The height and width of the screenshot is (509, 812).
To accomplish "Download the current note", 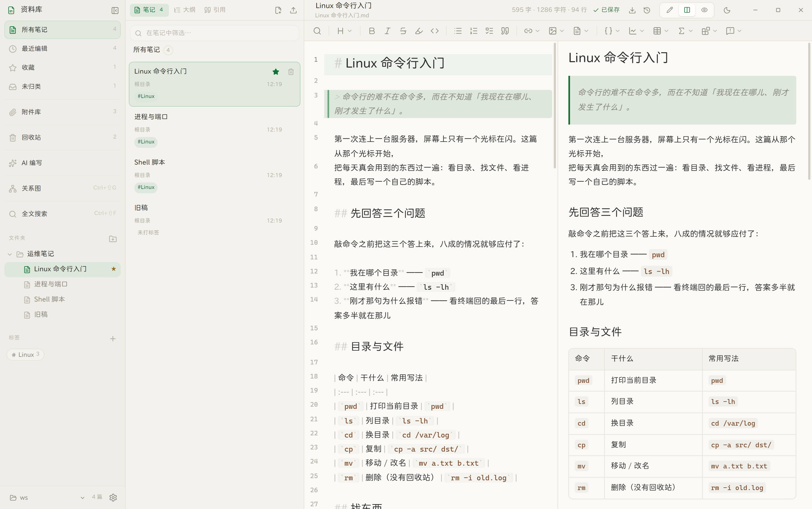I will point(632,11).
